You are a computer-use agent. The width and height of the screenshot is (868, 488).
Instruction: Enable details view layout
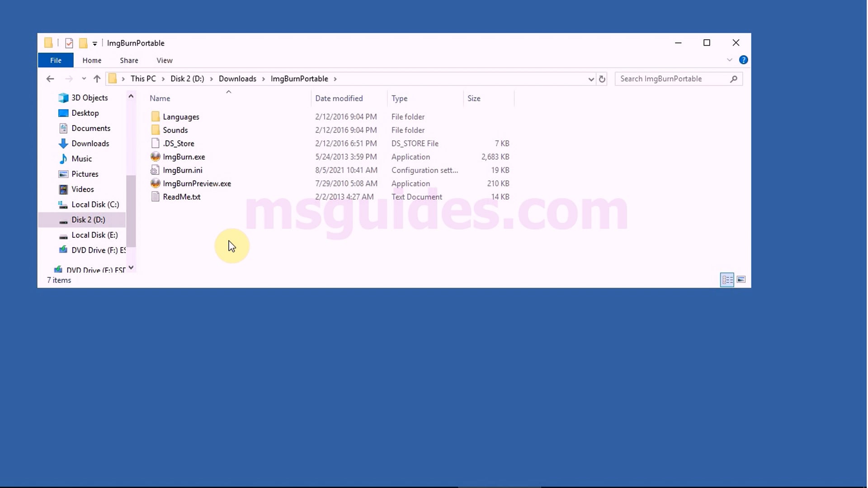pyautogui.click(x=727, y=280)
